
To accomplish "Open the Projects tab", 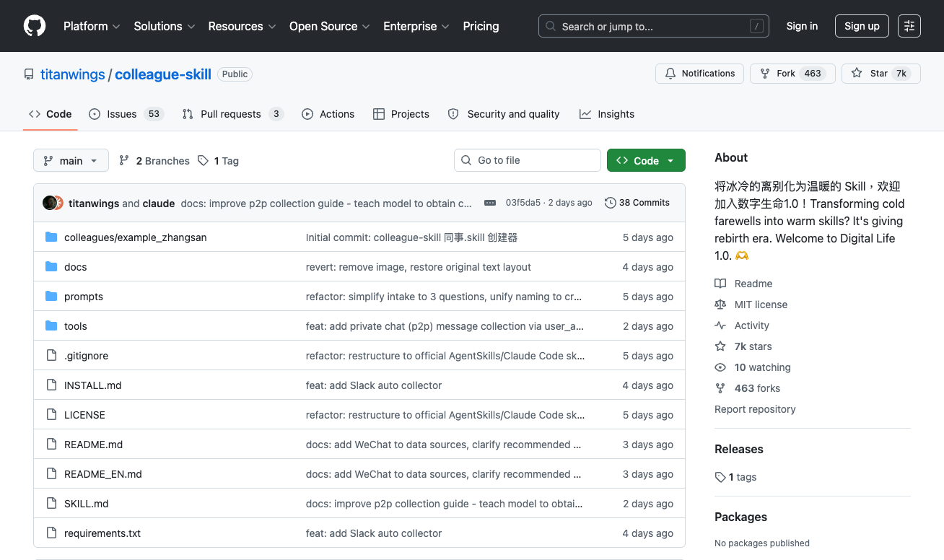I will (401, 114).
